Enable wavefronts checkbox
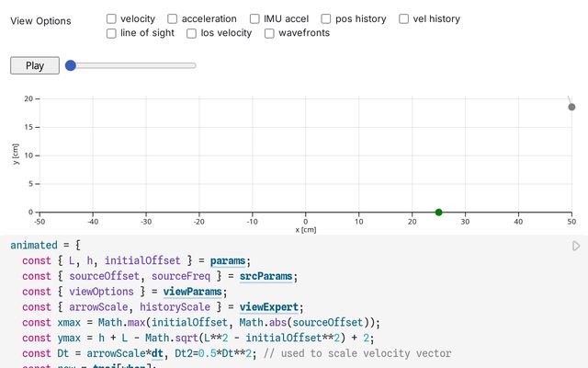588x368 pixels. [x=270, y=33]
